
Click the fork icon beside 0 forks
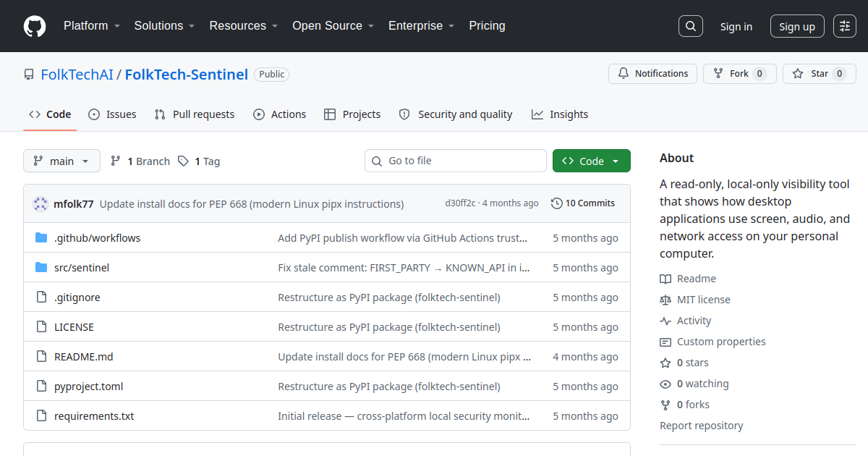click(x=665, y=405)
